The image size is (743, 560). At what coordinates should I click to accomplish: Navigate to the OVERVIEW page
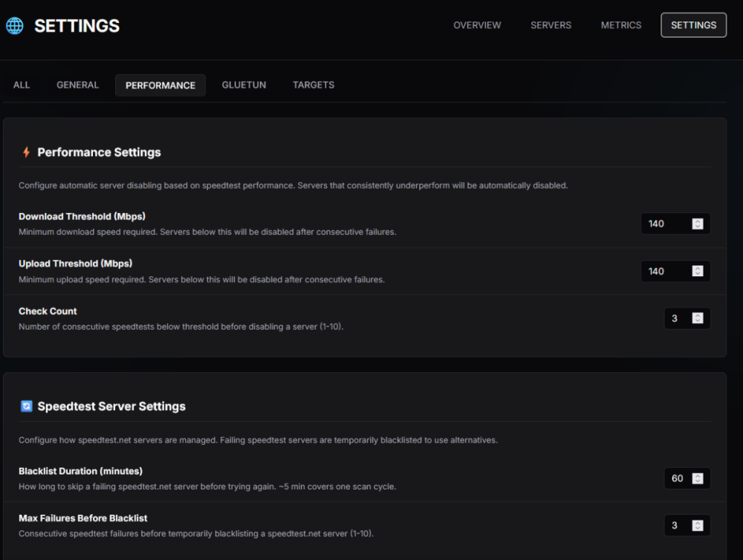(x=477, y=25)
